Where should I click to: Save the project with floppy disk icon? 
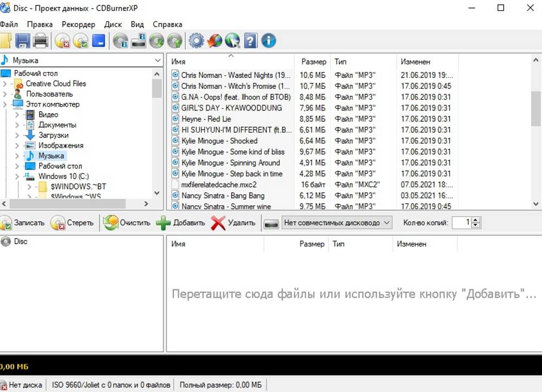pyautogui.click(x=22, y=41)
